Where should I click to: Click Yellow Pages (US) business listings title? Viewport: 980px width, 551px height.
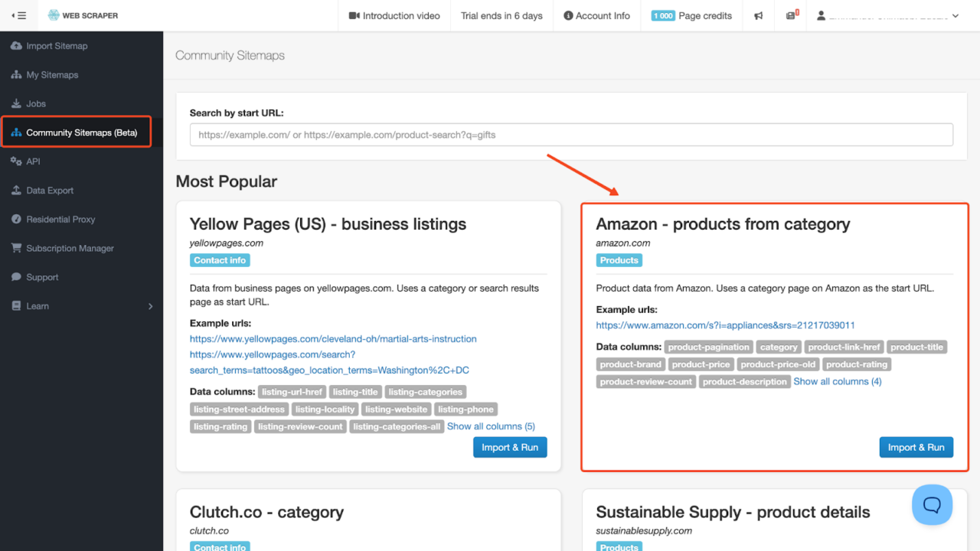tap(328, 224)
